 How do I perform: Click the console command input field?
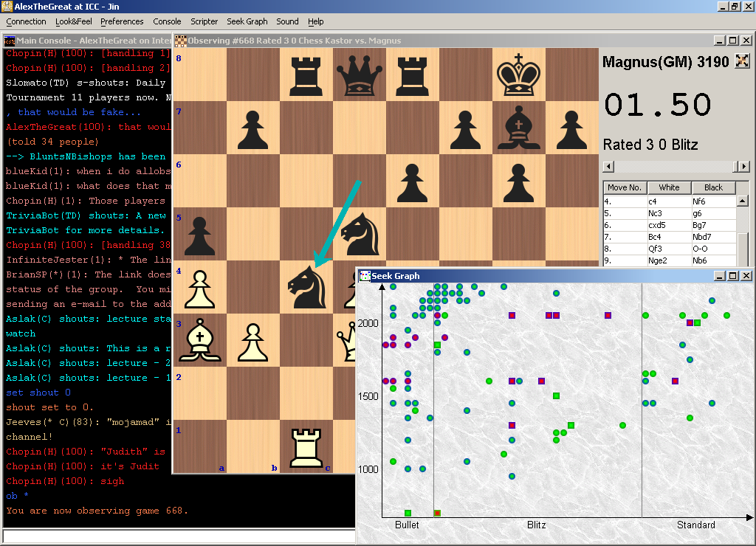pos(177,536)
